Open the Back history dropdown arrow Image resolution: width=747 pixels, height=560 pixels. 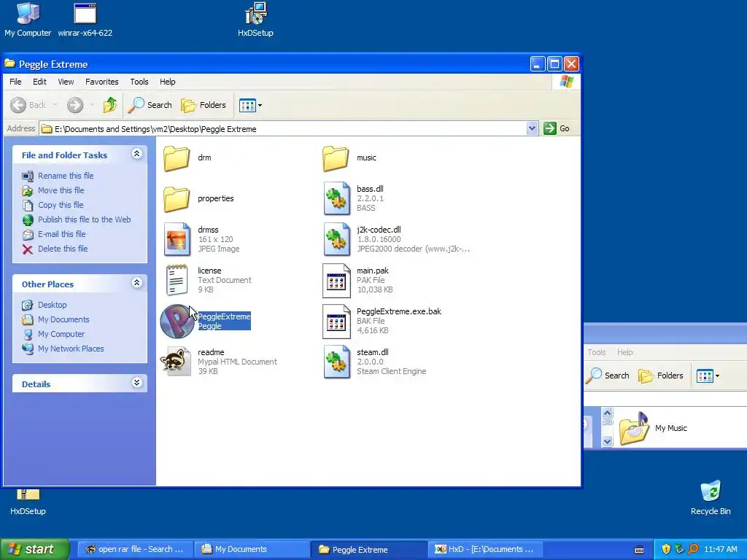[x=55, y=105]
